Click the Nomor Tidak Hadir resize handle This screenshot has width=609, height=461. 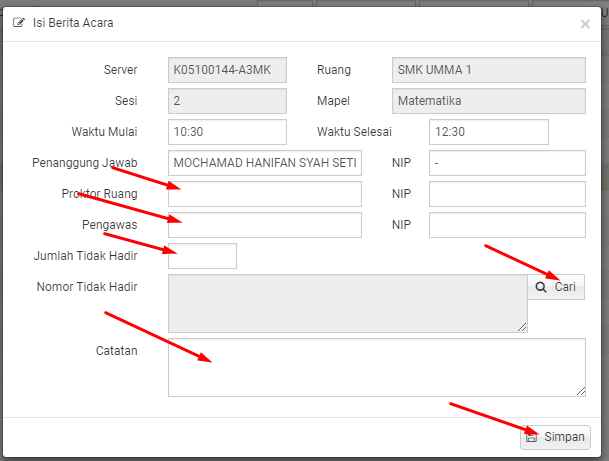(x=522, y=327)
